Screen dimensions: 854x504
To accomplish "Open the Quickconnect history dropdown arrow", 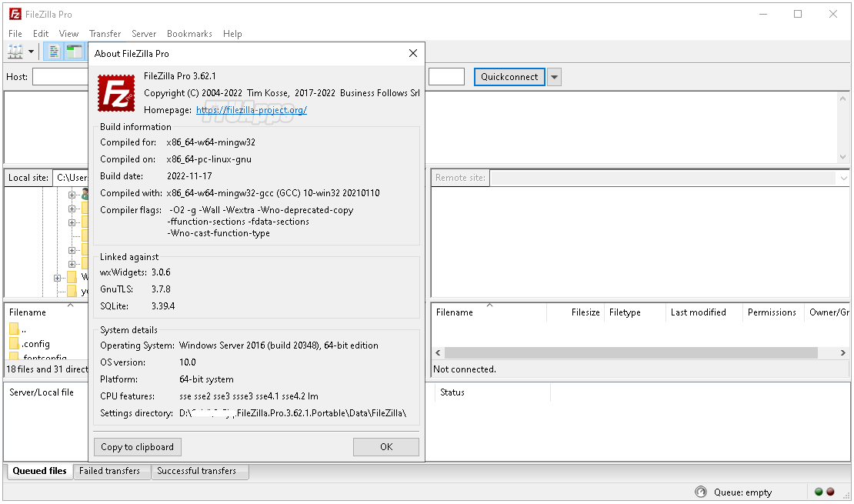I will coord(554,77).
